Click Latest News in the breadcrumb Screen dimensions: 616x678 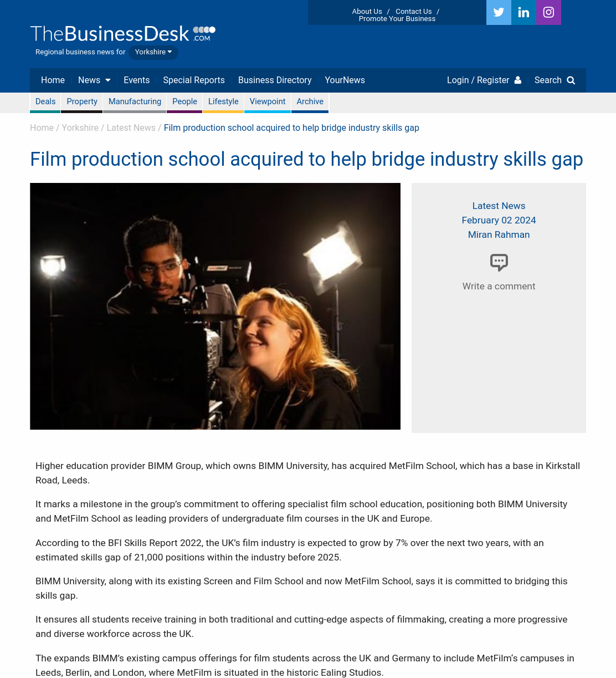click(x=131, y=128)
